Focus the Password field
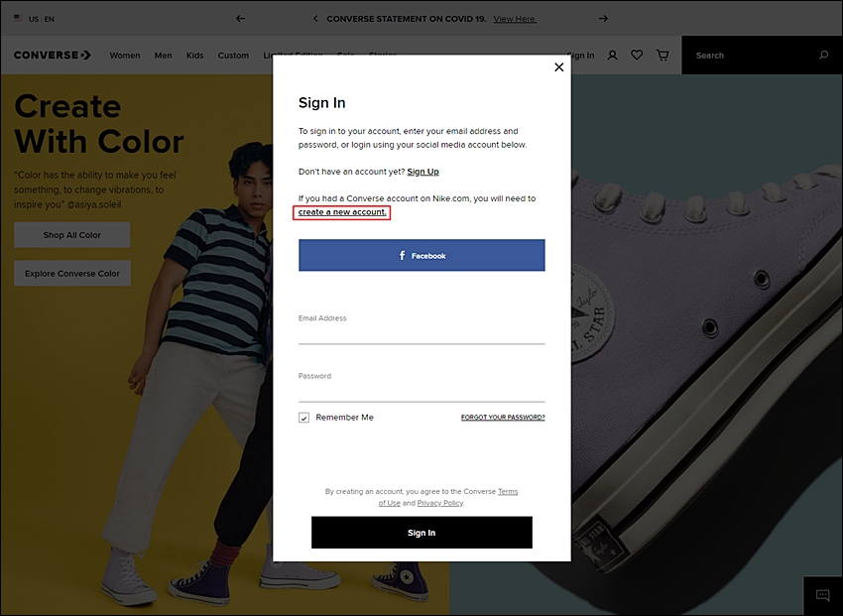The width and height of the screenshot is (843, 616). (421, 387)
